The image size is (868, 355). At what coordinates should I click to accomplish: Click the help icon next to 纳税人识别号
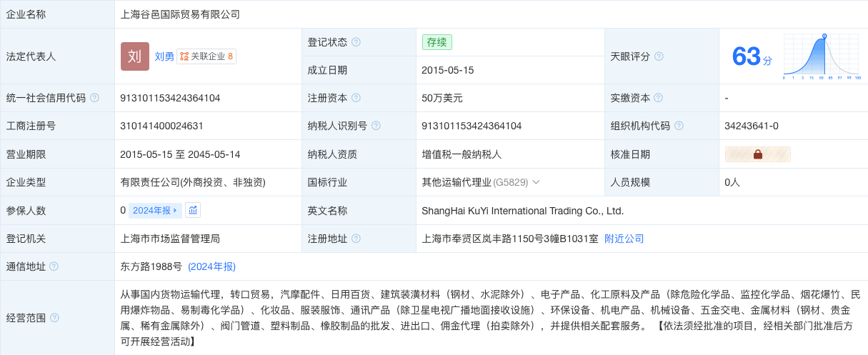pos(376,126)
